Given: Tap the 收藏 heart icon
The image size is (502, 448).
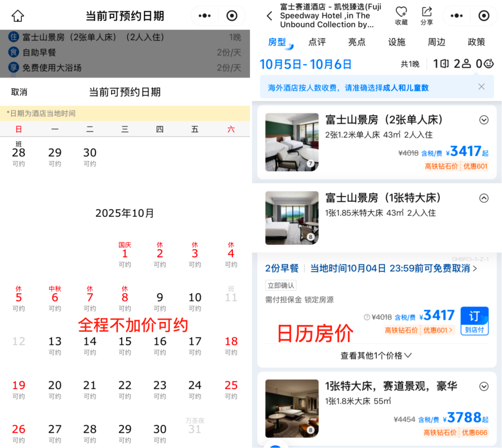Looking at the screenshot, I should point(401,15).
